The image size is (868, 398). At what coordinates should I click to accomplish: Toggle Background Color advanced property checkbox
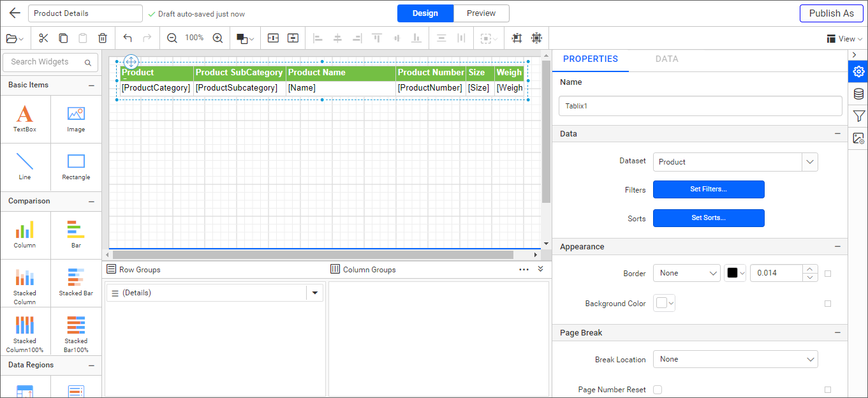[828, 304]
